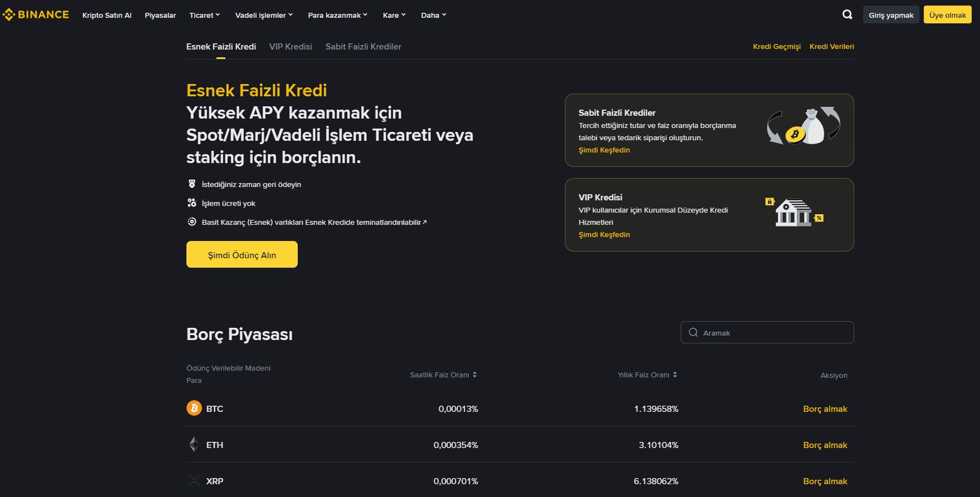The width and height of the screenshot is (980, 497).
Task: Click the icon beside İşlem ücreti yok
Action: pos(192,203)
